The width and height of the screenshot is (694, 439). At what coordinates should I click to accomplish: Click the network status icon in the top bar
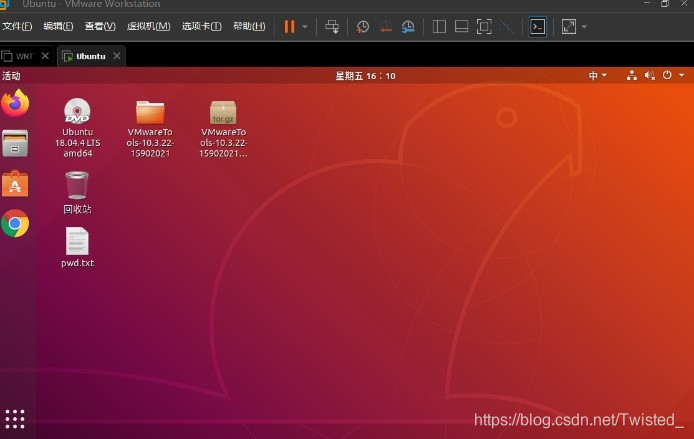coord(632,76)
